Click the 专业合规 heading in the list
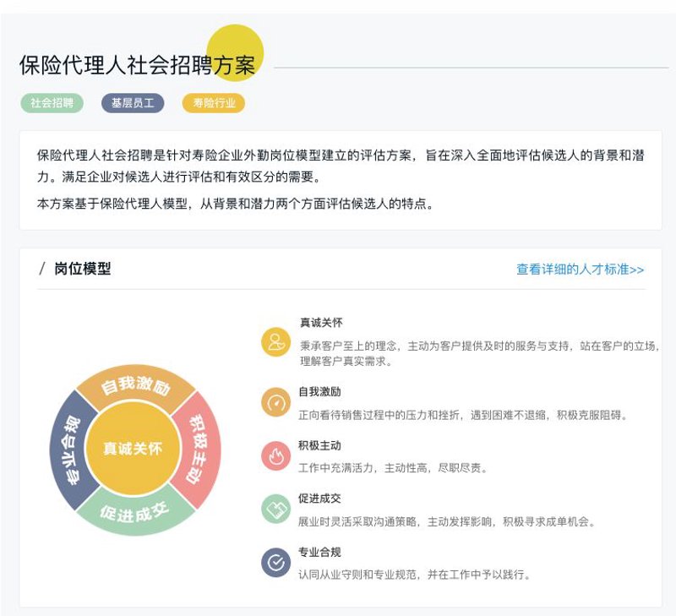The image size is (676, 616). click(320, 552)
